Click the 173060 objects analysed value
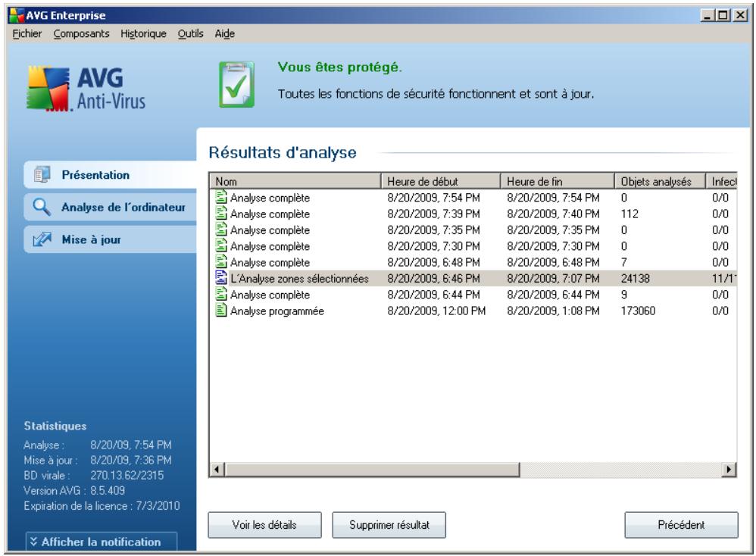Screen dimensions: 756x556 [638, 311]
